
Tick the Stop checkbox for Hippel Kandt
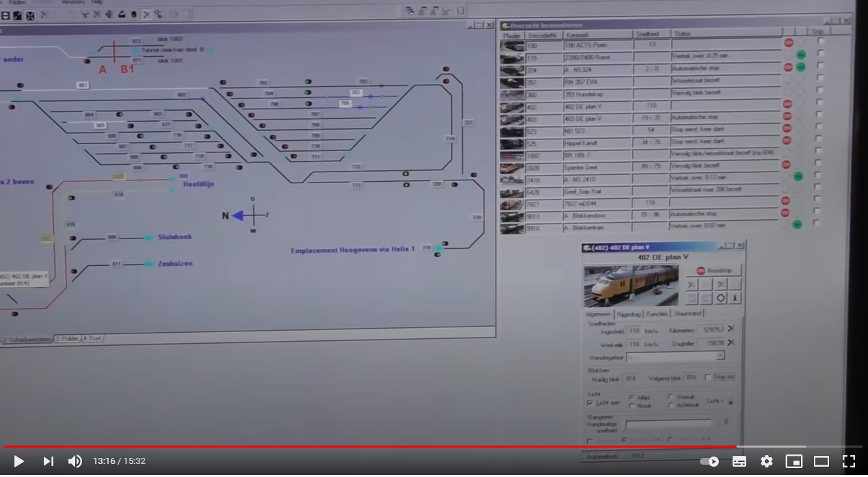coord(819,139)
